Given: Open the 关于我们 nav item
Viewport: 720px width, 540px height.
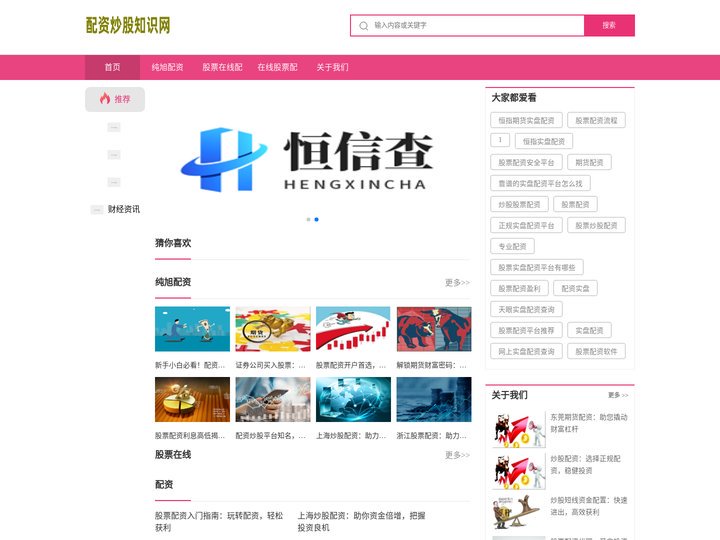Looking at the screenshot, I should pos(332,68).
